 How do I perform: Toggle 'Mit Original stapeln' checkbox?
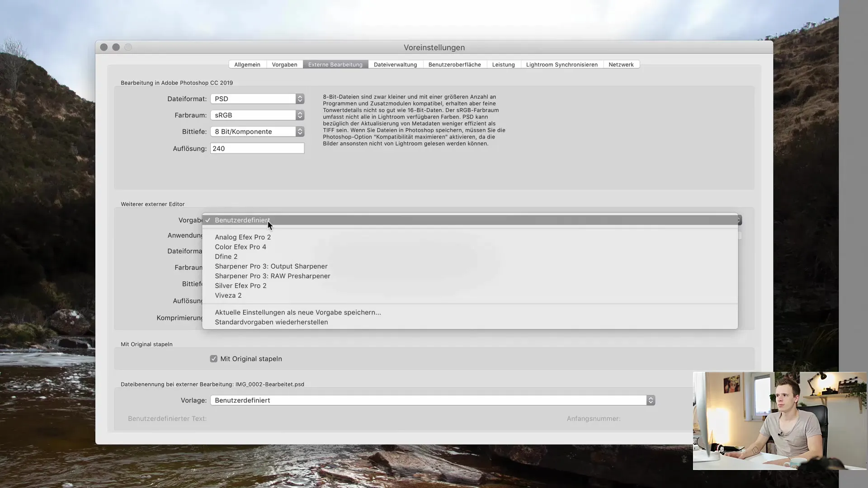[213, 359]
